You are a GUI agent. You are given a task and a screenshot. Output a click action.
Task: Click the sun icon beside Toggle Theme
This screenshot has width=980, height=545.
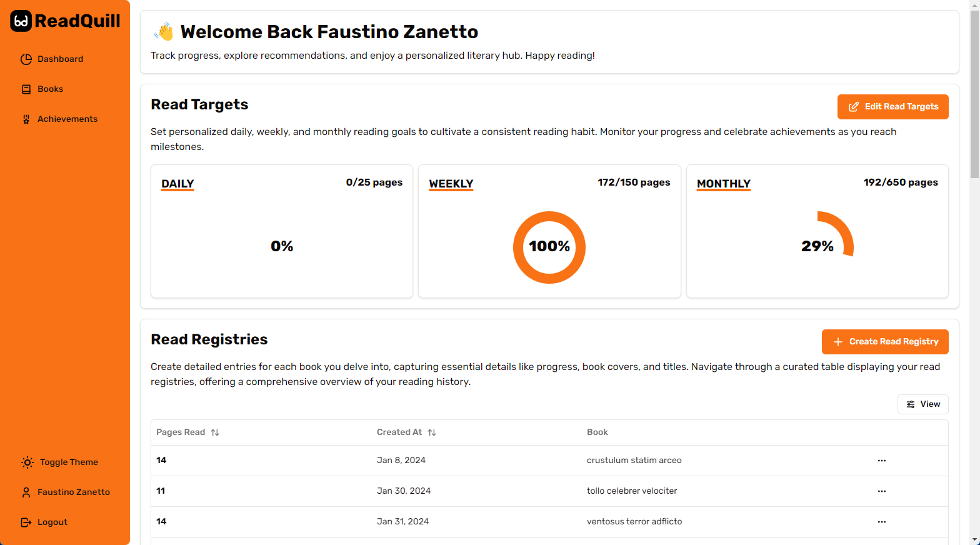pyautogui.click(x=27, y=462)
